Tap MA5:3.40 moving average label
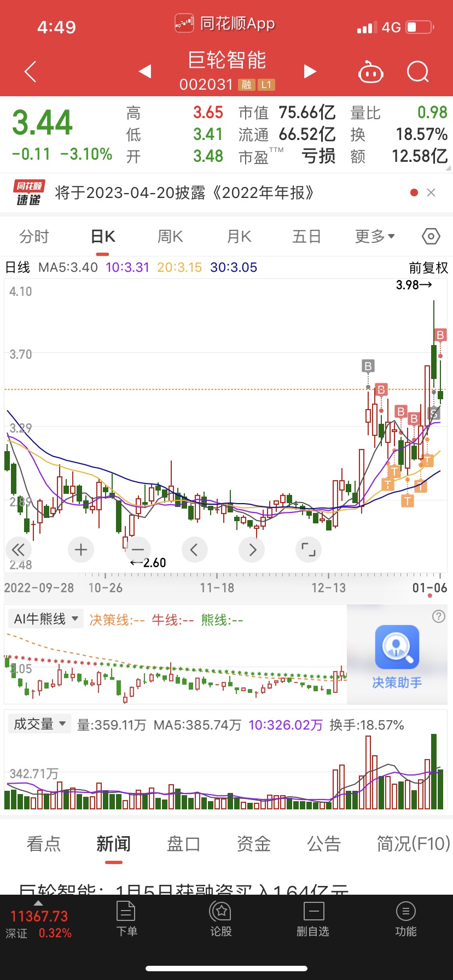Screen dimensions: 453x980 (x=68, y=267)
